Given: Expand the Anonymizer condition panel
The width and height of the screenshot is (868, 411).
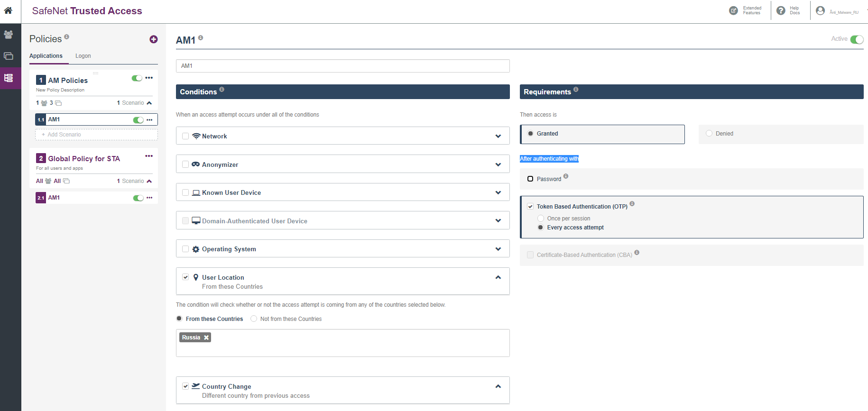Looking at the screenshot, I should tap(498, 165).
